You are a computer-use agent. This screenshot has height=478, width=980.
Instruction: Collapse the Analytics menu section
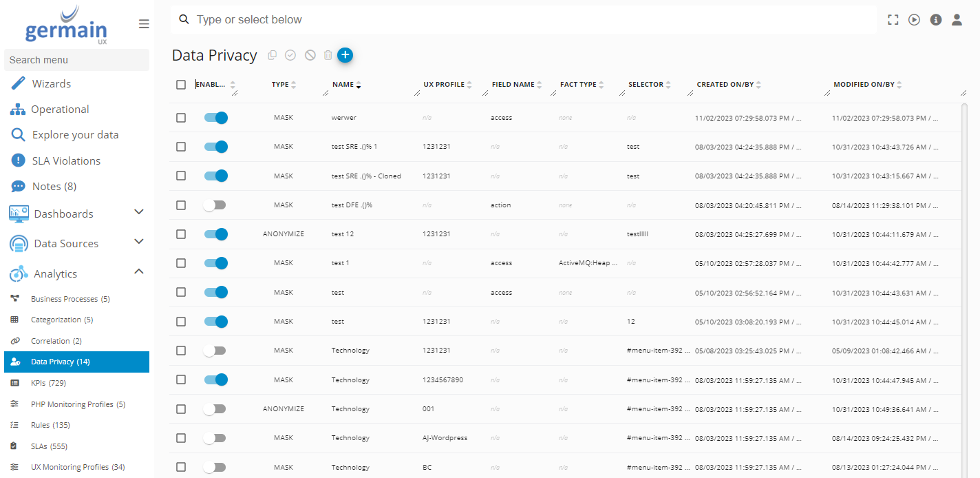point(138,272)
